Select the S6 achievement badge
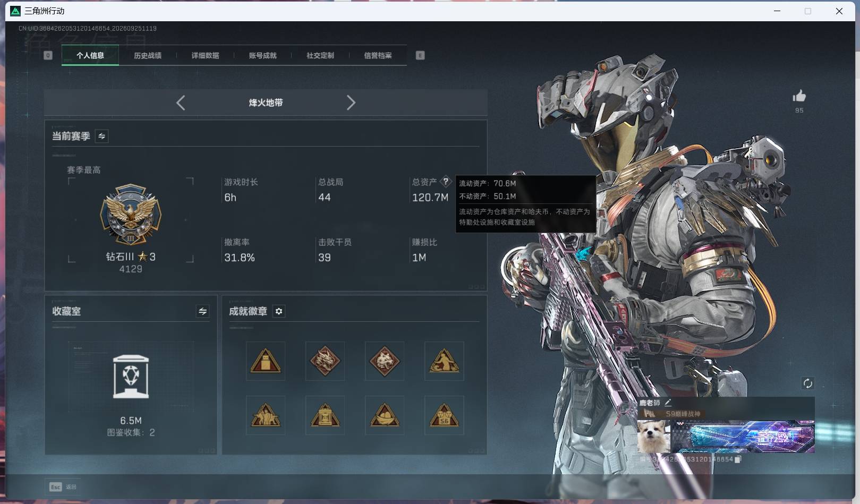This screenshot has height=504, width=860. tap(444, 415)
